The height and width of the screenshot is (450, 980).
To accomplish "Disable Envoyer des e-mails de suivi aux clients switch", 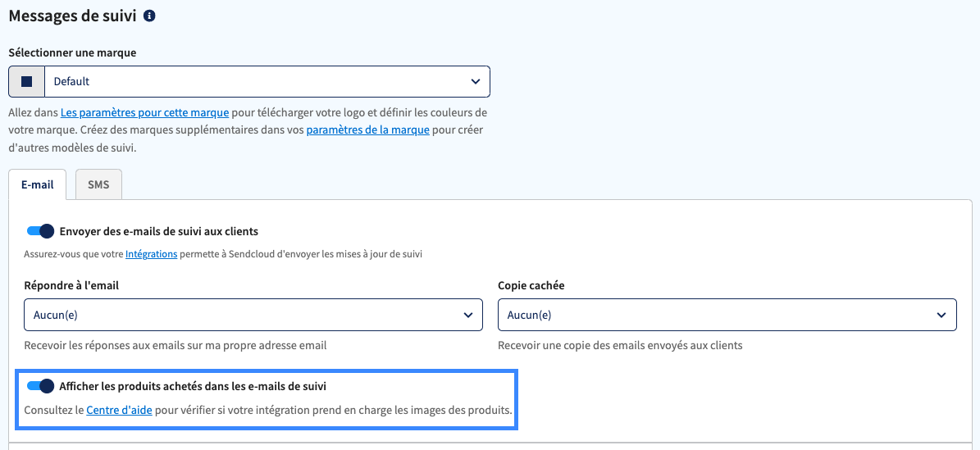I will (41, 231).
